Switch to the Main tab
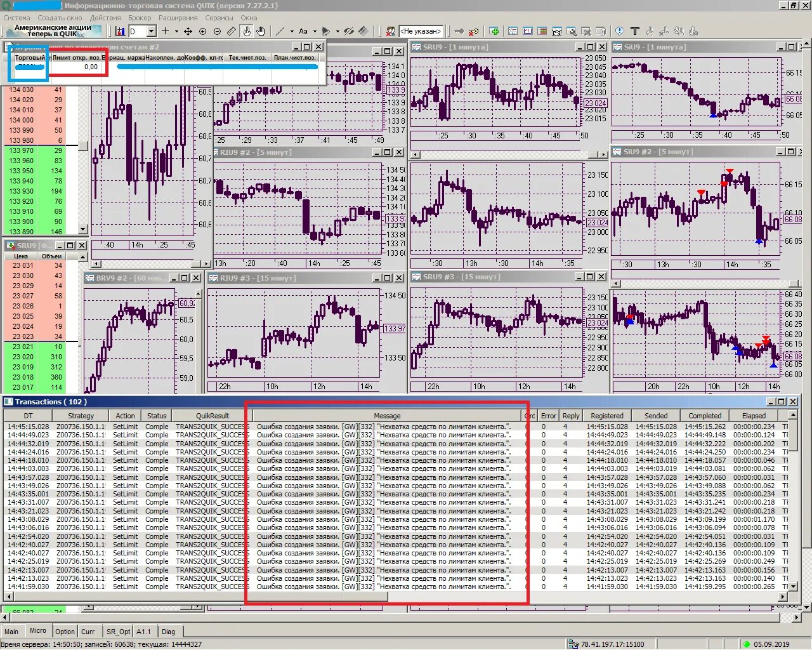Screen dimensions: 812x650 [12, 632]
